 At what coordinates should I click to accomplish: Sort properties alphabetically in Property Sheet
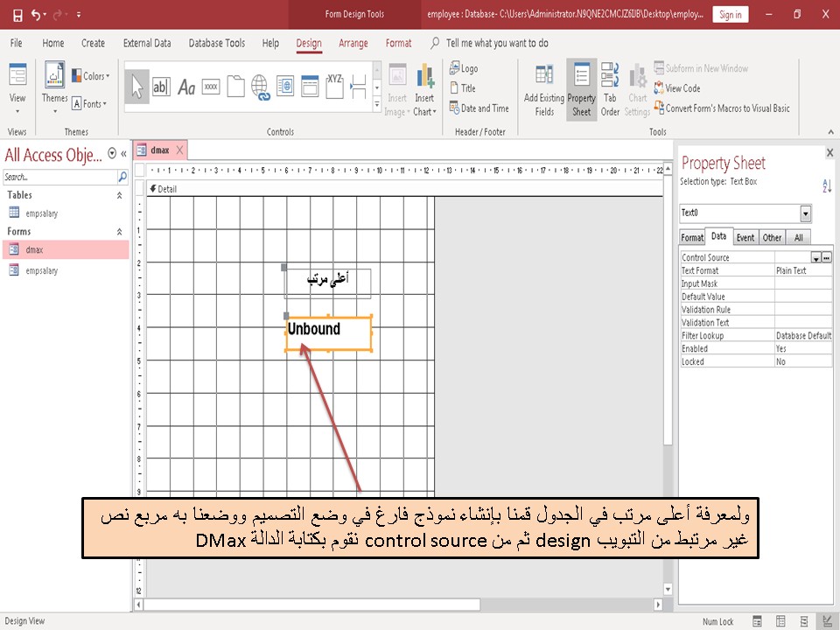coord(827,185)
